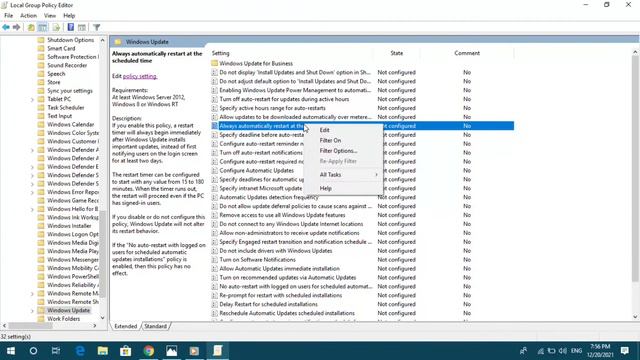This screenshot has width=640, height=360.
Task: Open the Action menu
Action: (29, 16)
